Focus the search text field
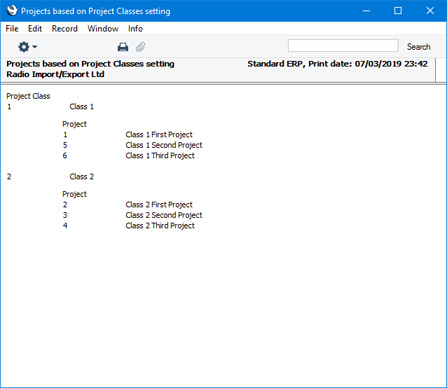The image size is (447, 388). (x=343, y=46)
